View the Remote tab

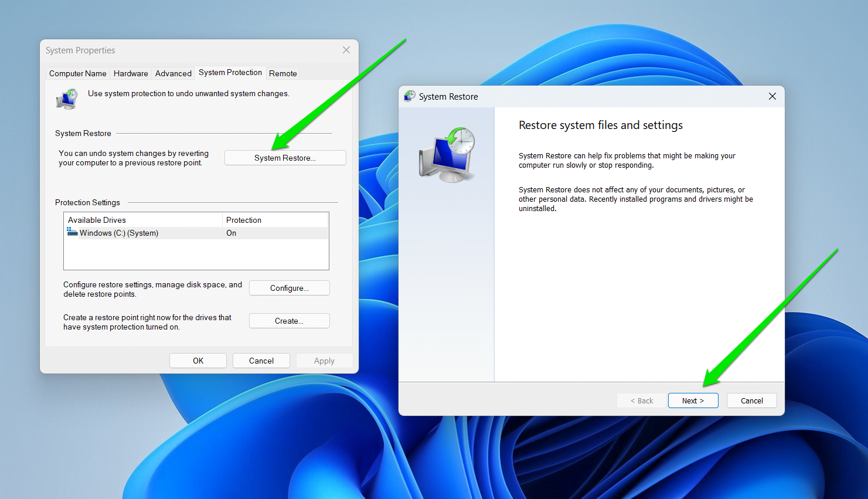[282, 73]
